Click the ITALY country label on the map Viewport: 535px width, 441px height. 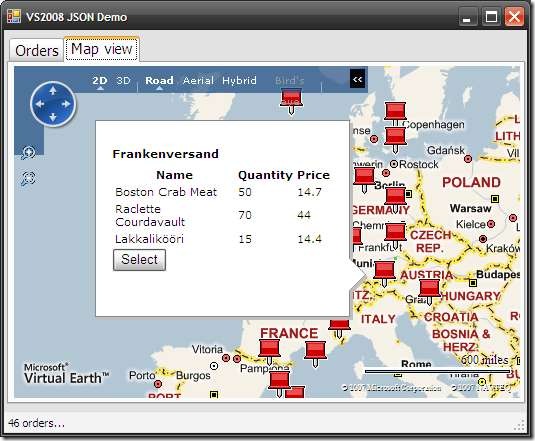click(x=378, y=319)
